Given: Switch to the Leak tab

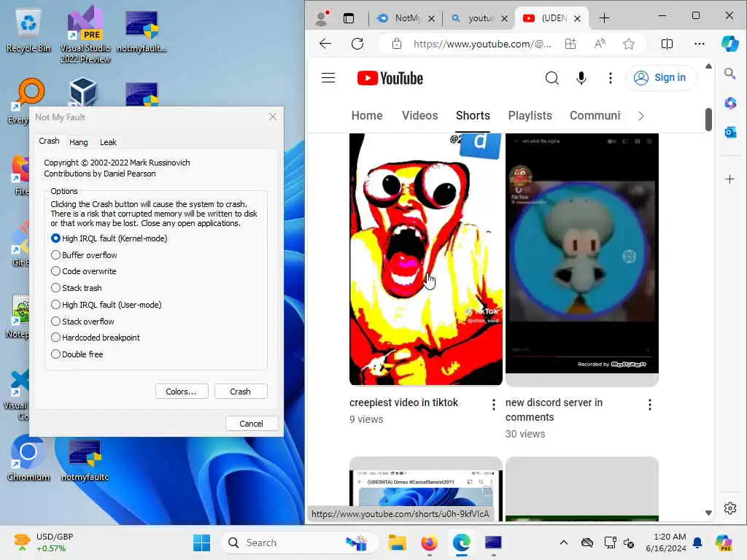Looking at the screenshot, I should tap(108, 142).
